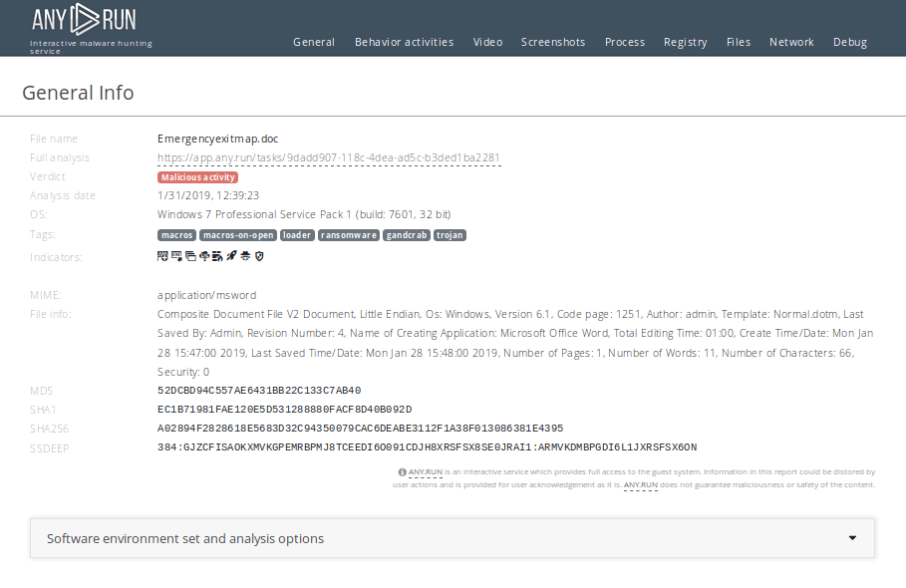Open the Screenshots section

click(x=553, y=42)
